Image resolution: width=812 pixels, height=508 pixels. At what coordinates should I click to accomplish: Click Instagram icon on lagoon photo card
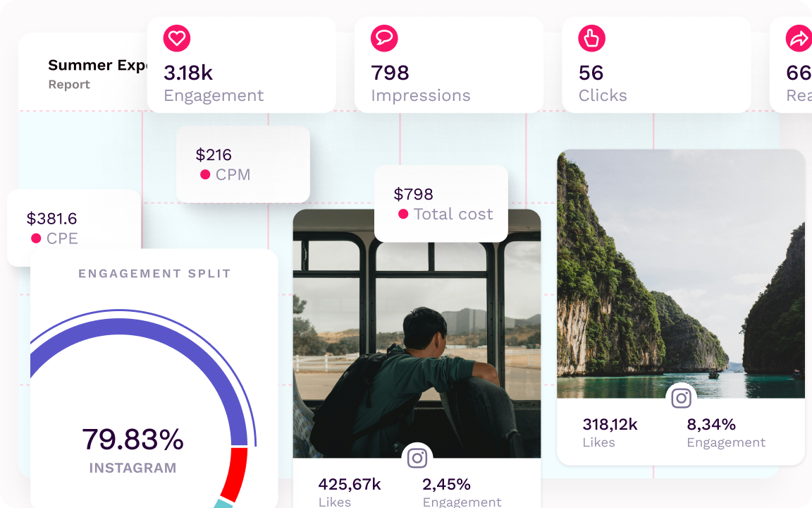(681, 399)
